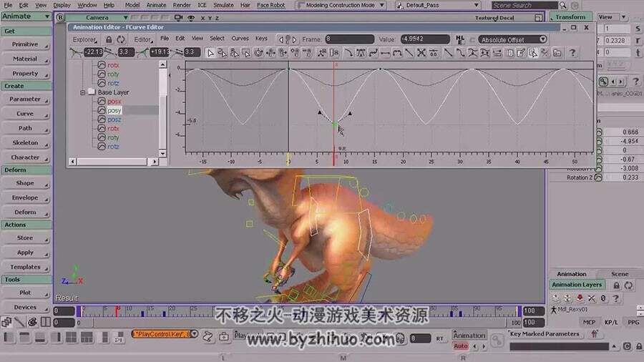Click the Envelope button in left panel

click(26, 197)
